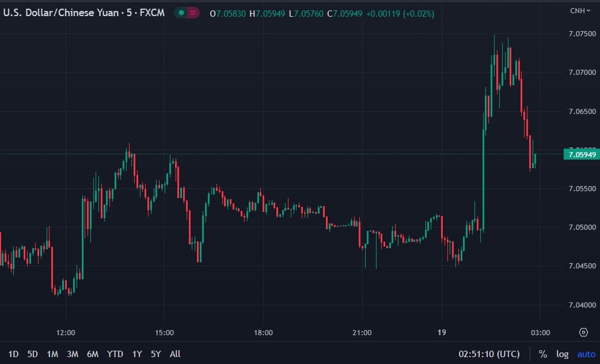The height and width of the screenshot is (364, 600).
Task: Select the 5D time range
Action: (x=32, y=354)
